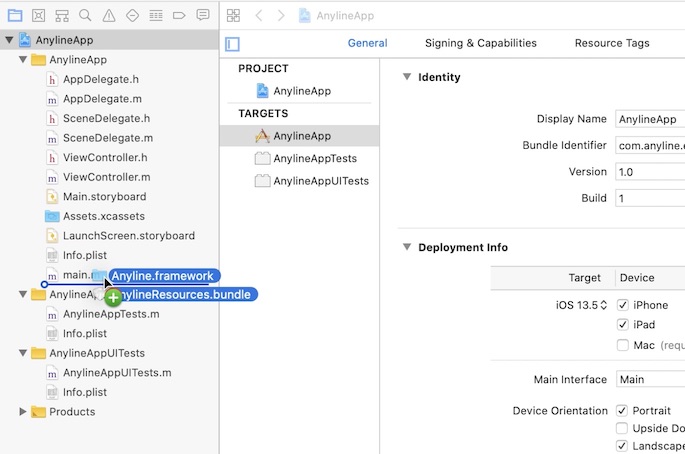
Task: Switch to Signing & Capabilities tab
Action: click(480, 43)
